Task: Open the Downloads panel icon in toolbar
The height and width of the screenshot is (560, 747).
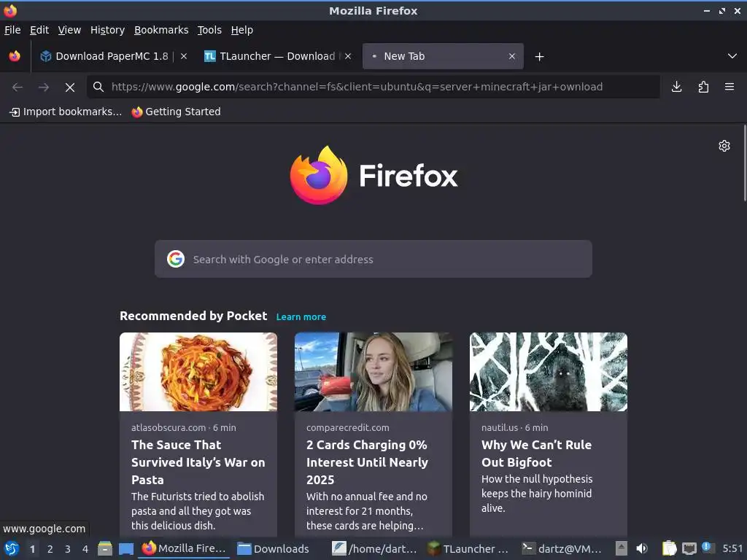Action: (x=676, y=87)
